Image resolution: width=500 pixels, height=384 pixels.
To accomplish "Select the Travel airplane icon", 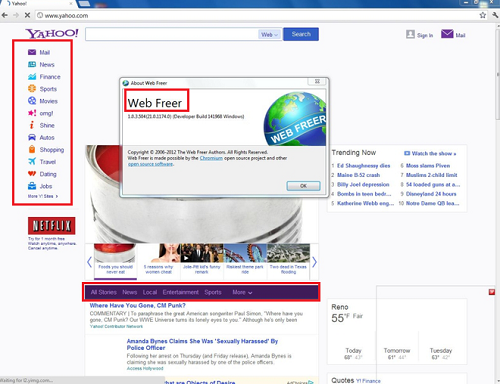I will [x=32, y=162].
